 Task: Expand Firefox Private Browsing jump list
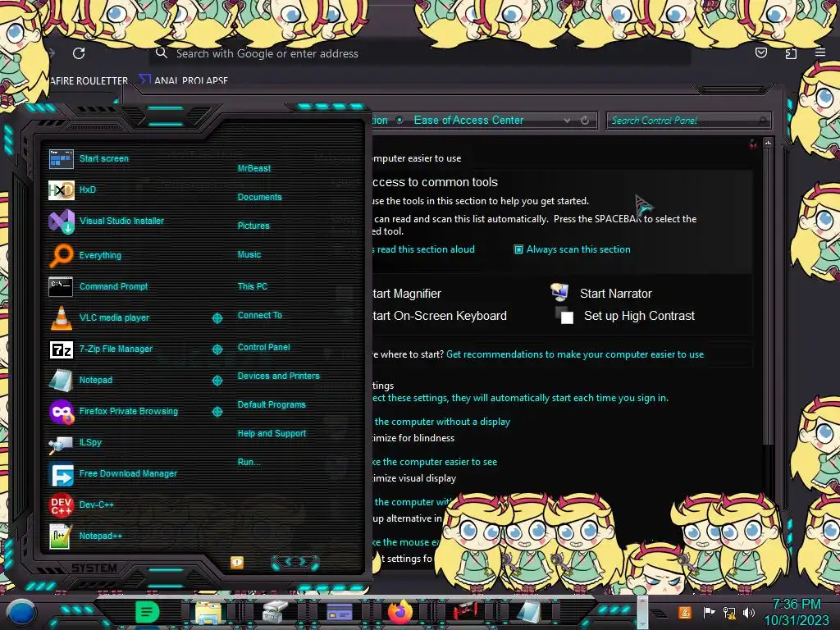tap(217, 412)
